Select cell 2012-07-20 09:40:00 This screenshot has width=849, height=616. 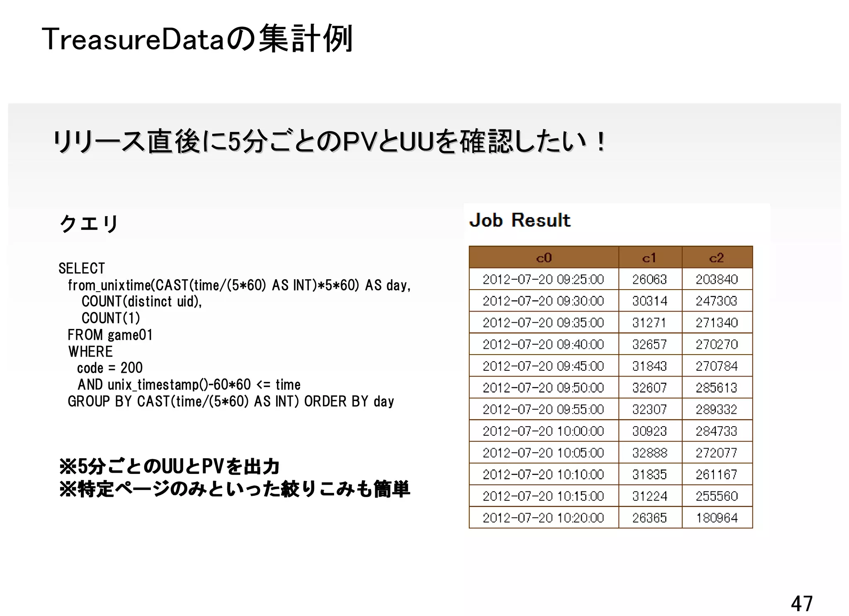(543, 344)
